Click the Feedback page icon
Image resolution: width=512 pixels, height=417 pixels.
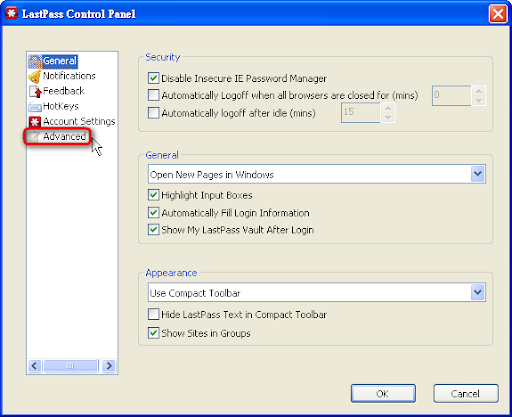pos(35,92)
